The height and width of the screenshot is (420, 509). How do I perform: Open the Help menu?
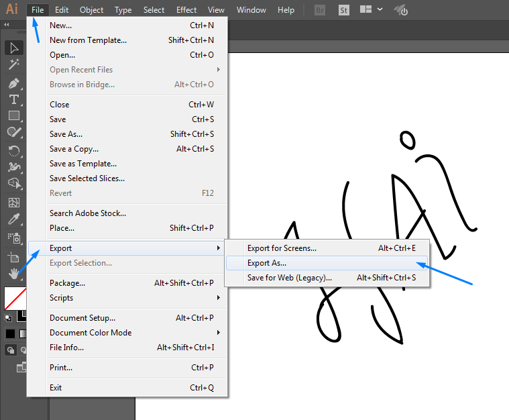point(286,10)
